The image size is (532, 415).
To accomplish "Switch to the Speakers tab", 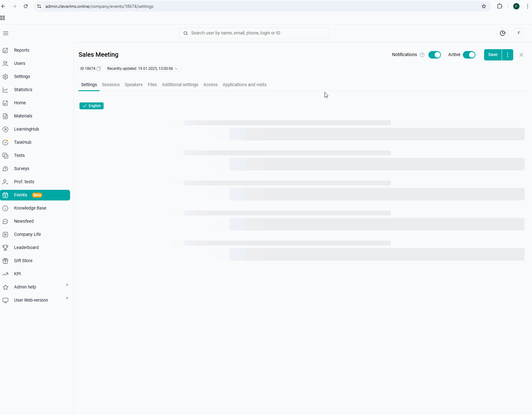I will (134, 85).
